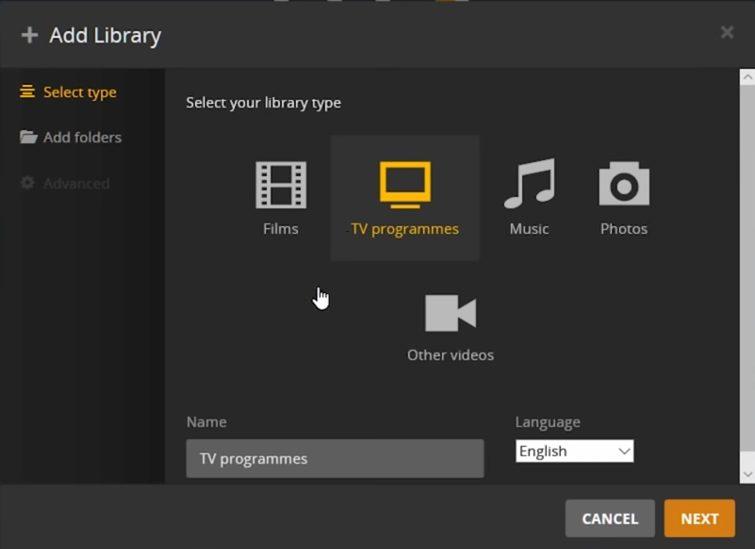Click the gear icon beside Advanced

tap(28, 183)
